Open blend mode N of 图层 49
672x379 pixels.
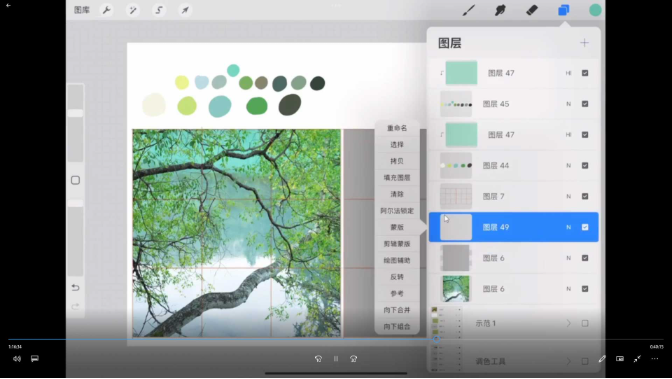[568, 227]
